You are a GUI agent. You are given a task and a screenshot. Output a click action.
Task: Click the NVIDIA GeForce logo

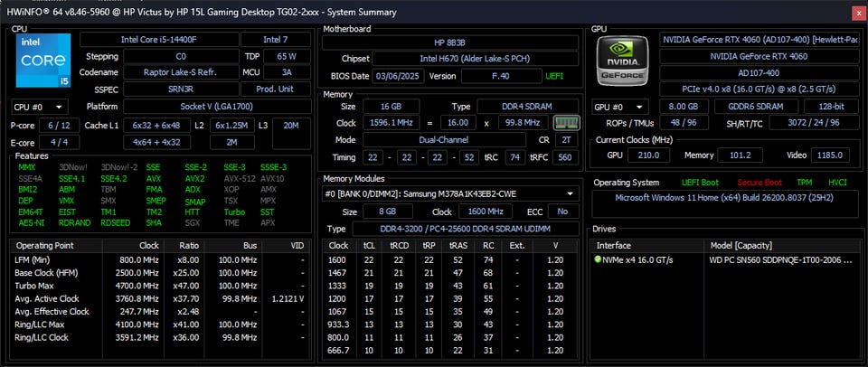[621, 63]
